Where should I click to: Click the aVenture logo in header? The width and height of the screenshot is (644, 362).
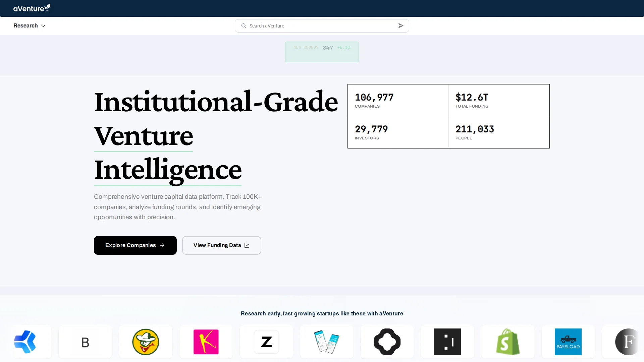click(32, 8)
